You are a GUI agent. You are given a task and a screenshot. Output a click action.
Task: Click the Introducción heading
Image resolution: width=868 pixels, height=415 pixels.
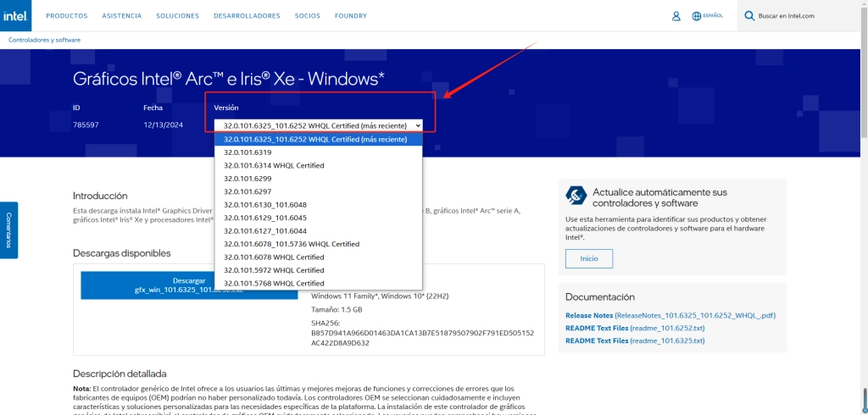click(100, 196)
